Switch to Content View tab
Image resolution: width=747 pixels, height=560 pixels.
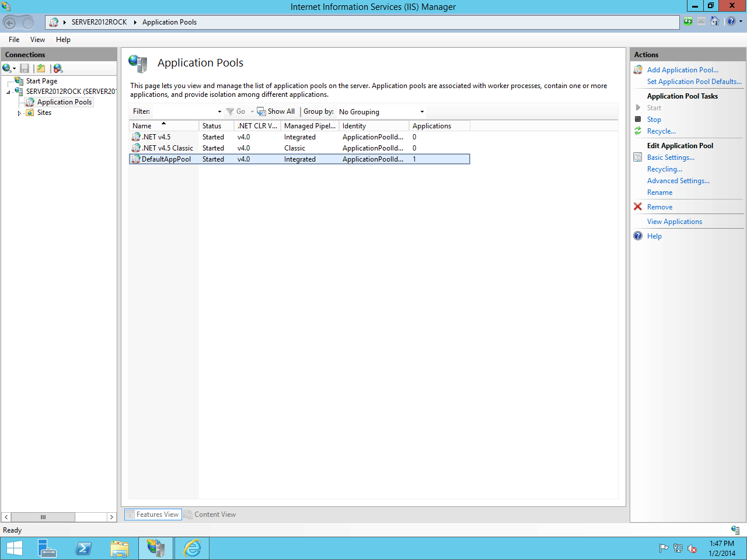(210, 514)
